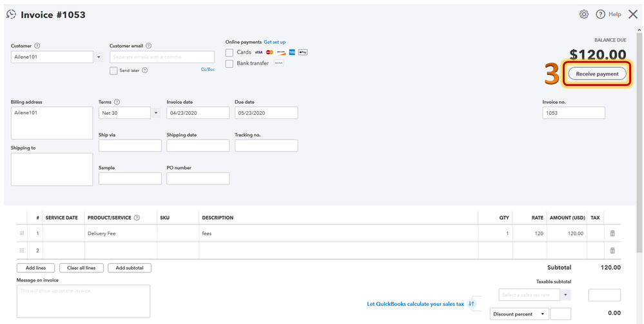Open the Discount percent dropdown

(x=520, y=314)
